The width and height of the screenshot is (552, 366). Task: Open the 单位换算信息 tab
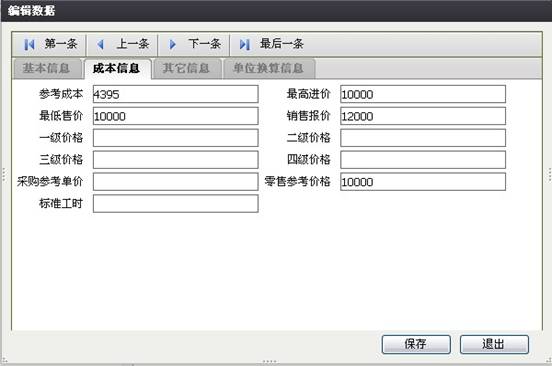(x=269, y=68)
